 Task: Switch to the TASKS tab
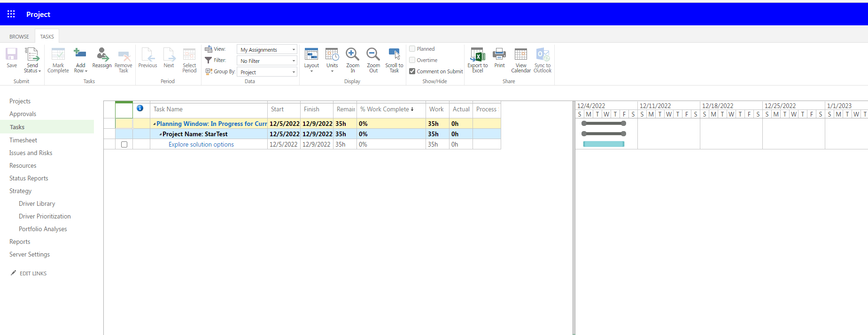[x=47, y=37]
